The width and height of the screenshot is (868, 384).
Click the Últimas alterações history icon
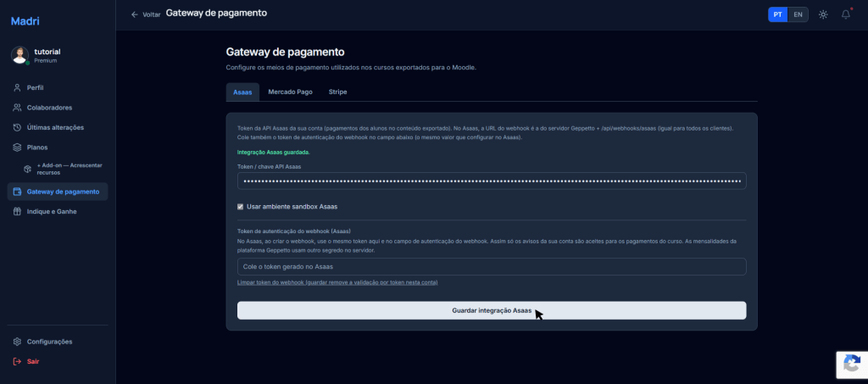coord(18,127)
